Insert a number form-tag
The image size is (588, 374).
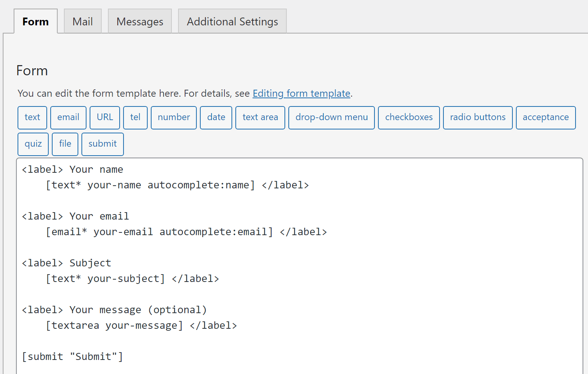pos(173,117)
